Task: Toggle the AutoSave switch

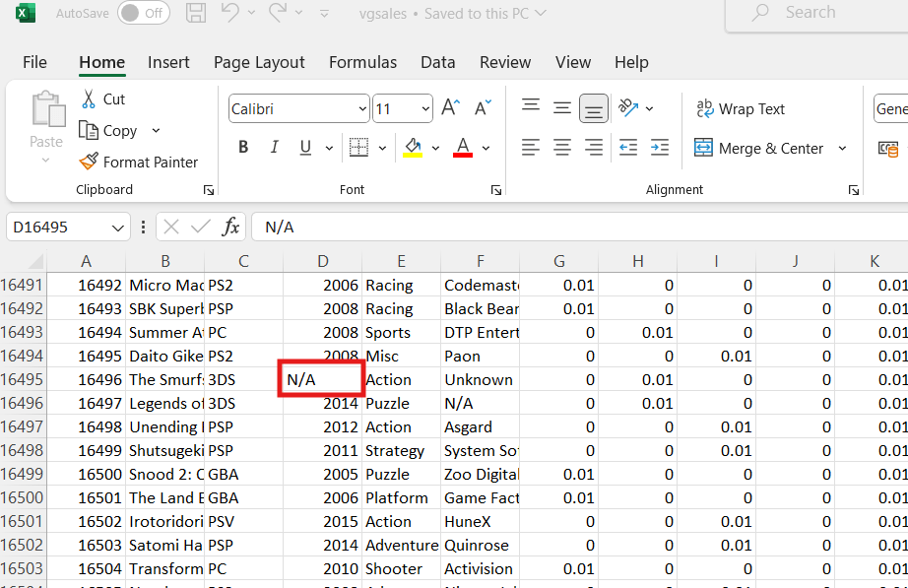Action: pyautogui.click(x=142, y=14)
